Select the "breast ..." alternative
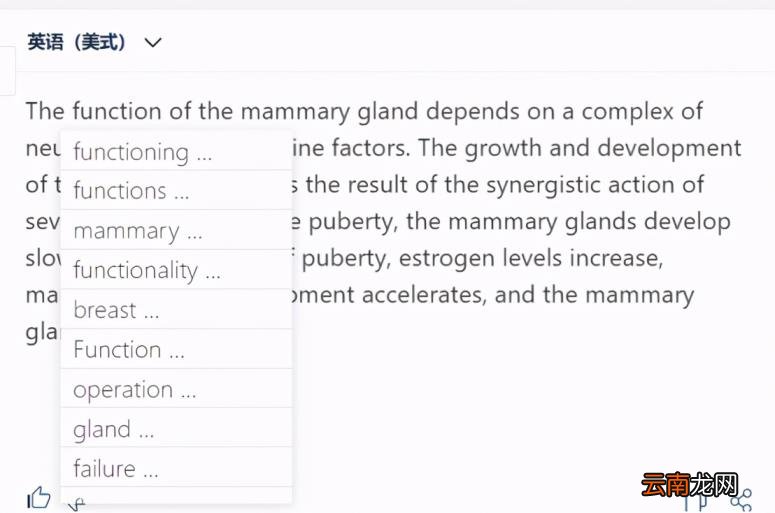The height and width of the screenshot is (513, 775). tap(176, 309)
